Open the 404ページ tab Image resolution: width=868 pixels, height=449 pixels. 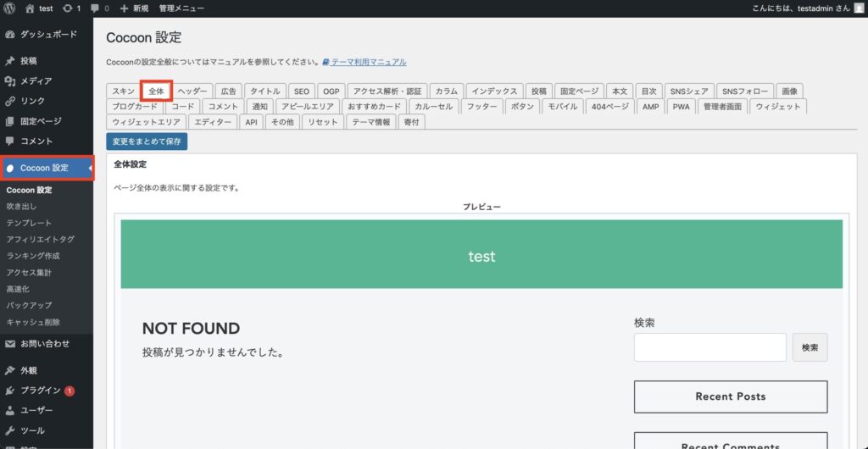[610, 107]
